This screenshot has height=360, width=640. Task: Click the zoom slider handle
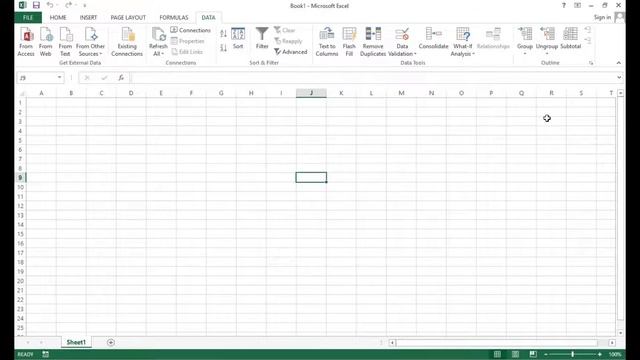[x=573, y=354]
